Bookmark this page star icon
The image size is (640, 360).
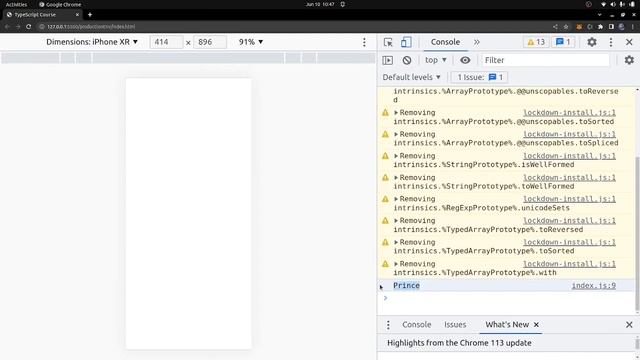click(x=566, y=27)
